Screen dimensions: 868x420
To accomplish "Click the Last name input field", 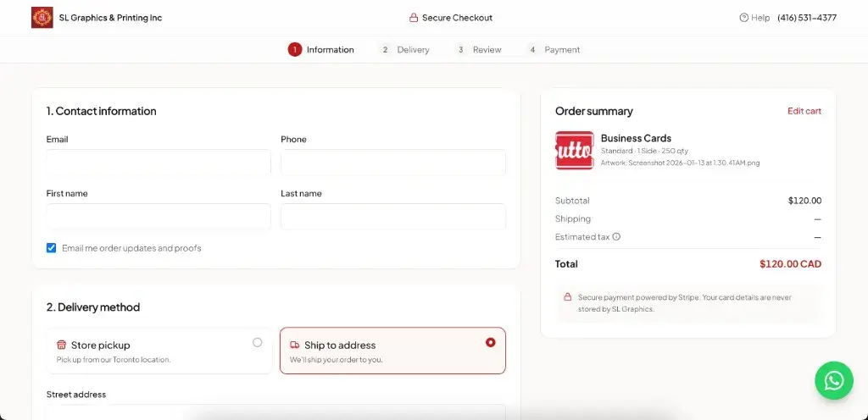I will tap(393, 217).
